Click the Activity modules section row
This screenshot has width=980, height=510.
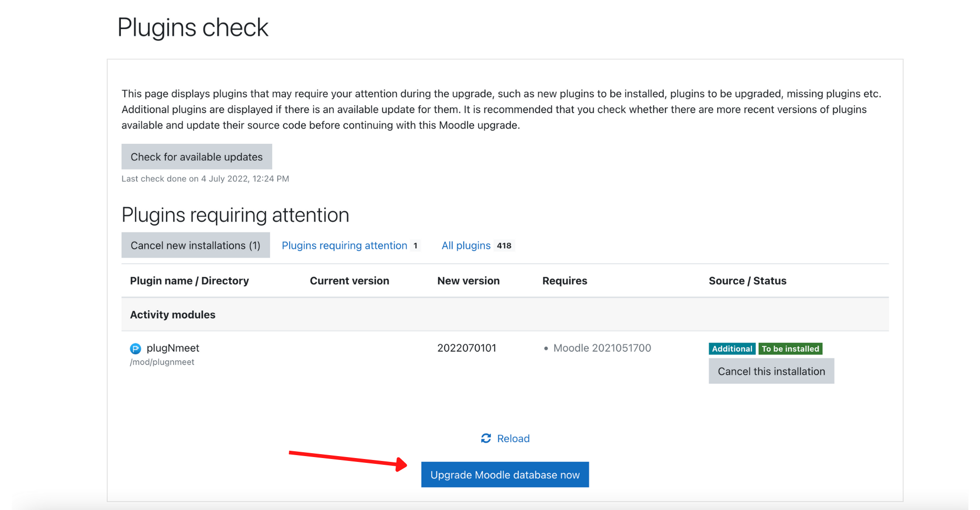(173, 315)
